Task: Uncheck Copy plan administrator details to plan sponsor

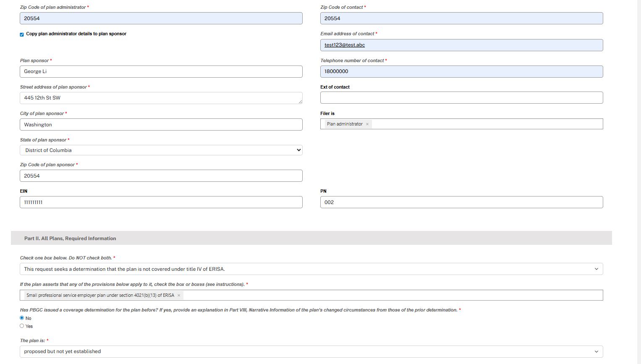Action: (22, 34)
